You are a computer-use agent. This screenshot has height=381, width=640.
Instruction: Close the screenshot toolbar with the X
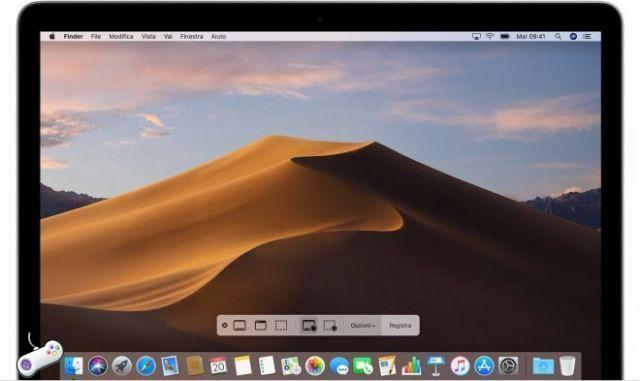tap(224, 325)
